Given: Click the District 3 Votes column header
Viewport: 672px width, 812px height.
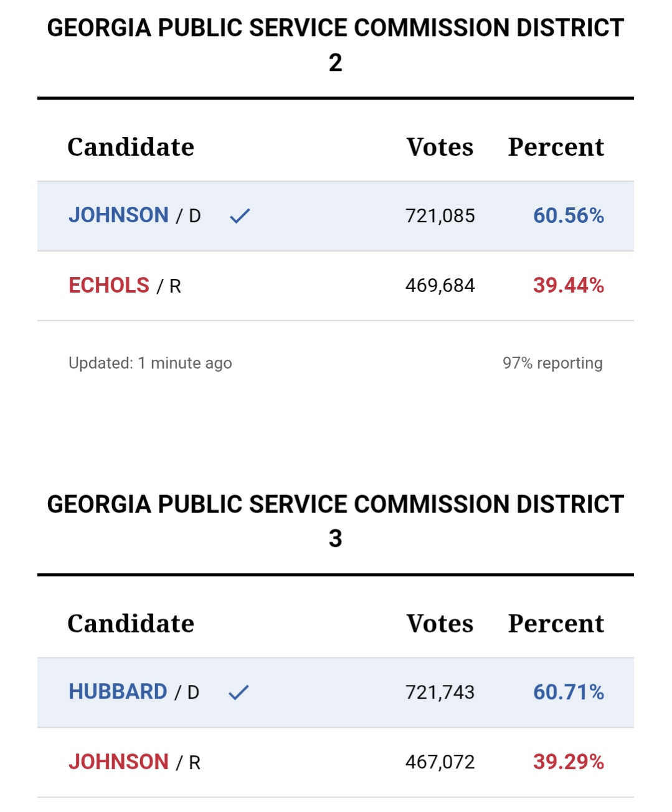Looking at the screenshot, I should point(440,624).
